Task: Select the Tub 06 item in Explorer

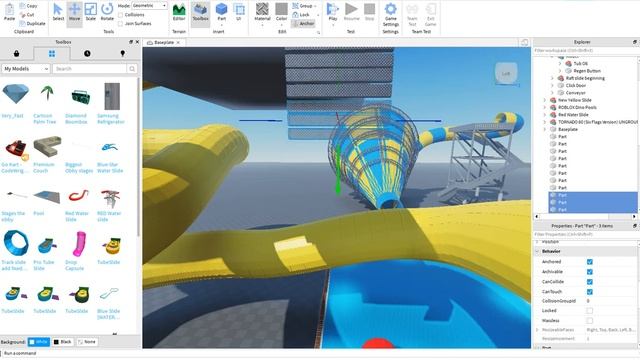Action: pyautogui.click(x=580, y=64)
